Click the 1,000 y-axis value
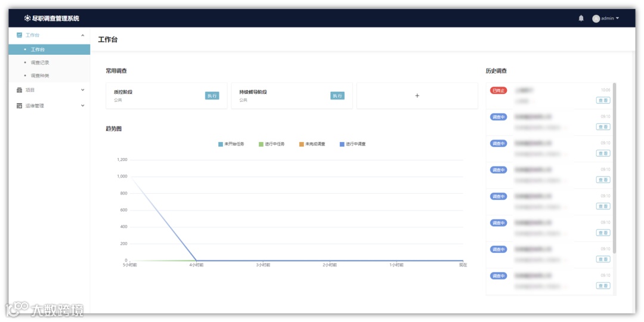644x322 pixels. click(x=122, y=177)
